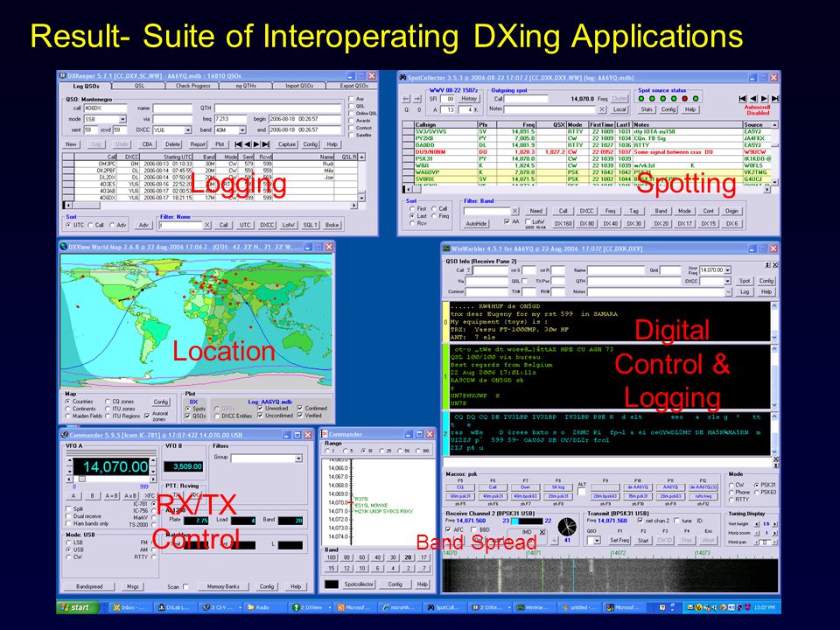Image resolution: width=840 pixels, height=630 pixels.
Task: Jump to last QSO in DXKeeper
Action: pos(266,144)
